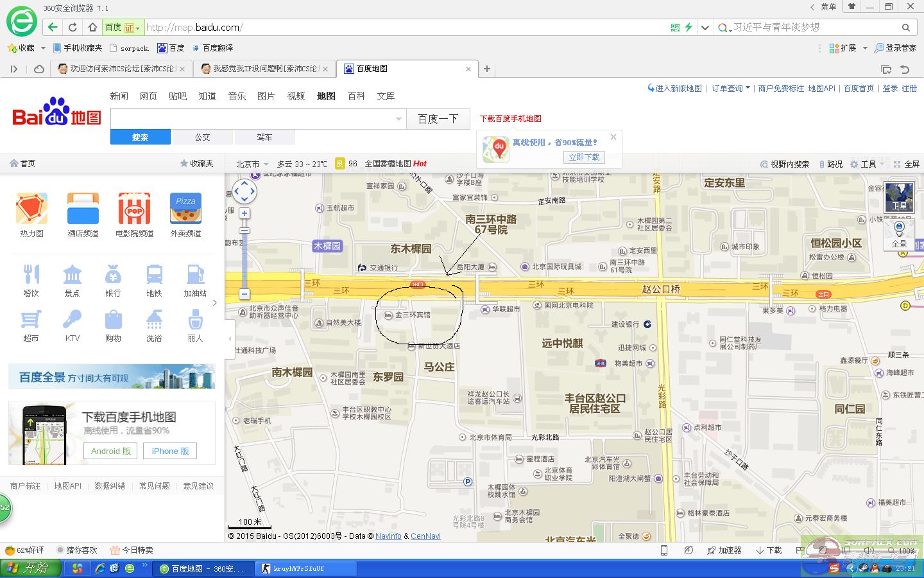
Task: Click the 百度一下 search button
Action: (x=438, y=119)
